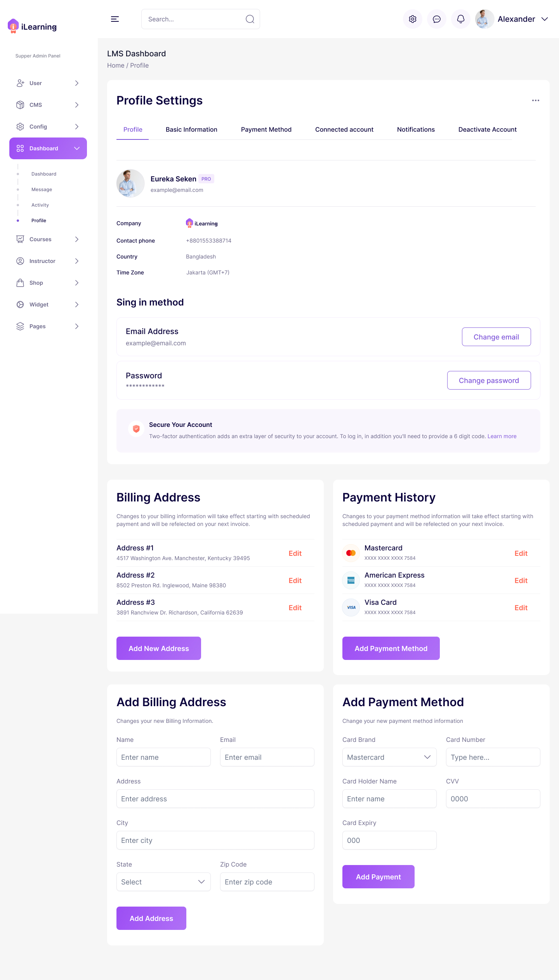Click the Courses sidebar icon
This screenshot has height=980, width=559.
click(20, 239)
